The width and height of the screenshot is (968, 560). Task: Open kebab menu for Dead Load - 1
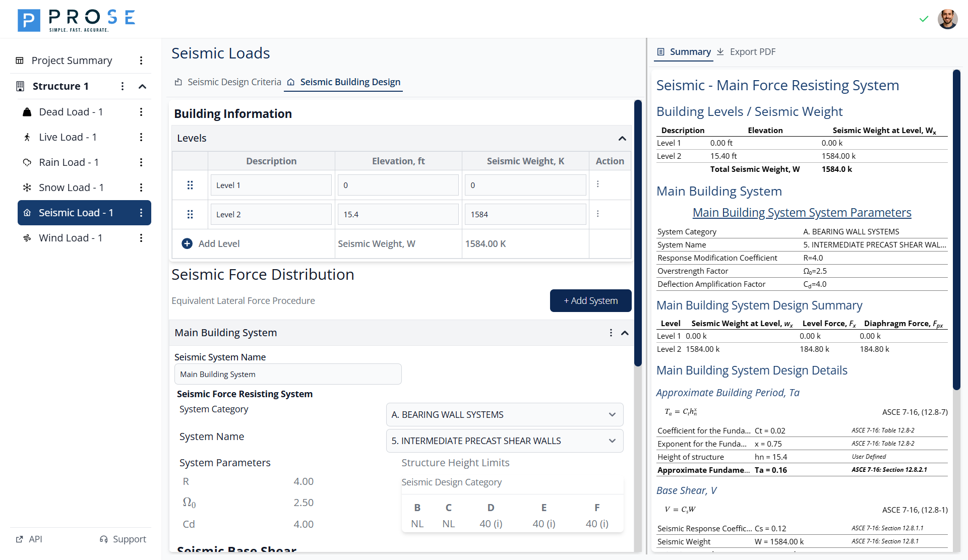tap(141, 112)
